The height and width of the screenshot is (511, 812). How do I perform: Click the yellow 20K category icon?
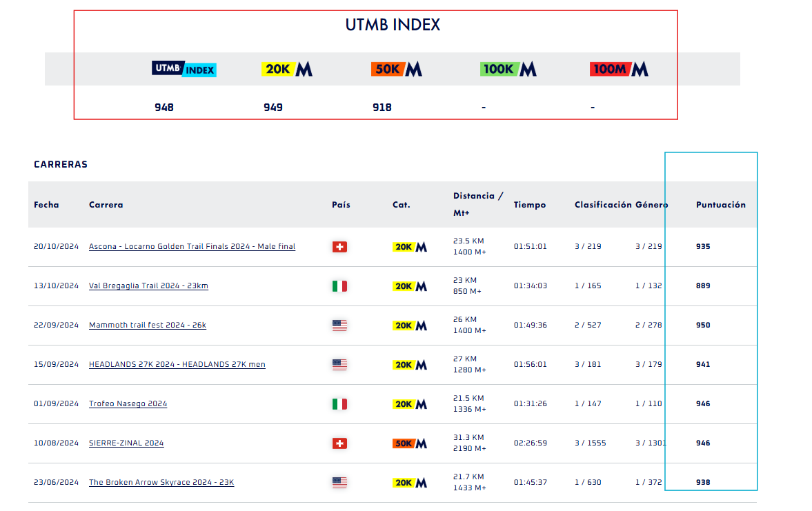pos(288,68)
